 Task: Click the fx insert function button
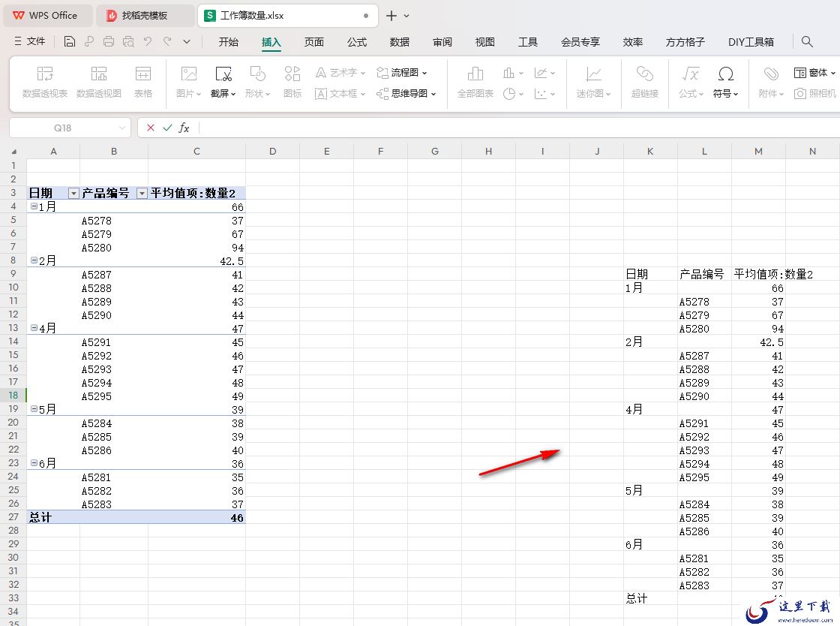tap(184, 128)
